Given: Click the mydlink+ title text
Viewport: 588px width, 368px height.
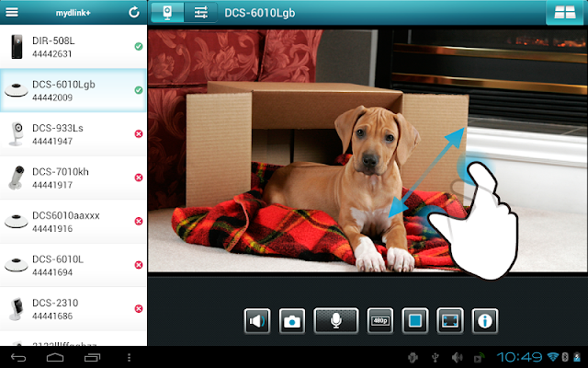Looking at the screenshot, I should [73, 13].
